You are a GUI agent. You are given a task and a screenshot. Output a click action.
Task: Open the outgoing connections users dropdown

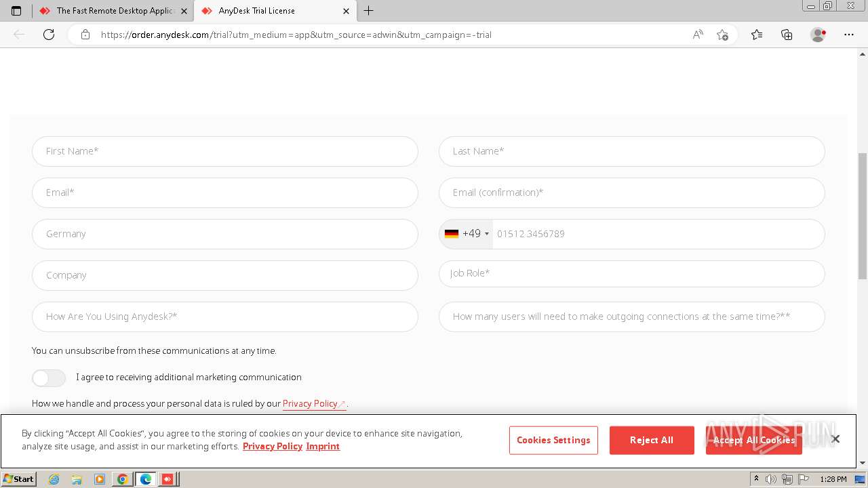[632, 317]
